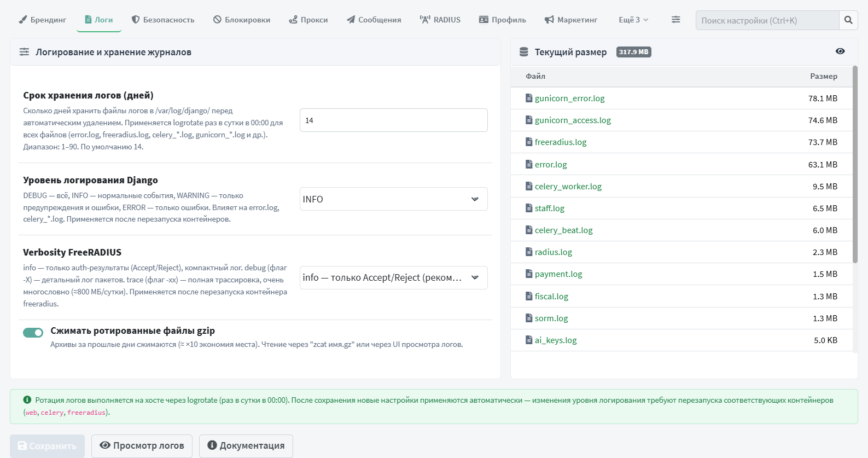Click the file icon beside freeradius.log
The width and height of the screenshot is (868, 458).
(529, 142)
